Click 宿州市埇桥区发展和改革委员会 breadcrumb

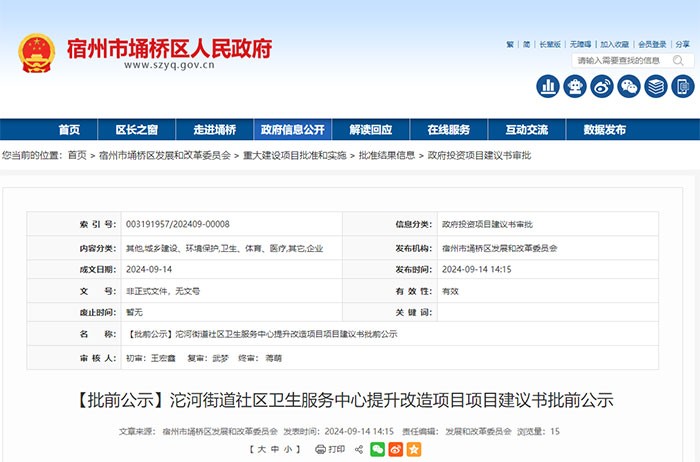(x=165, y=155)
